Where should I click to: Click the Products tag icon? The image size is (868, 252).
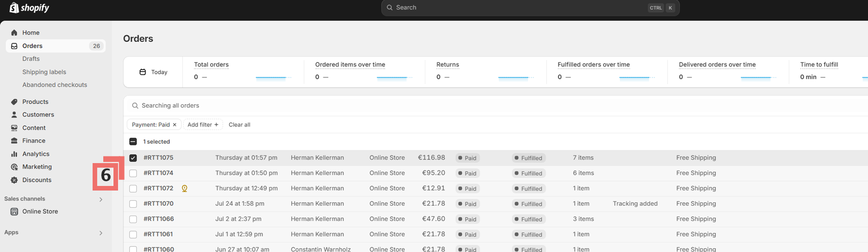[14, 102]
